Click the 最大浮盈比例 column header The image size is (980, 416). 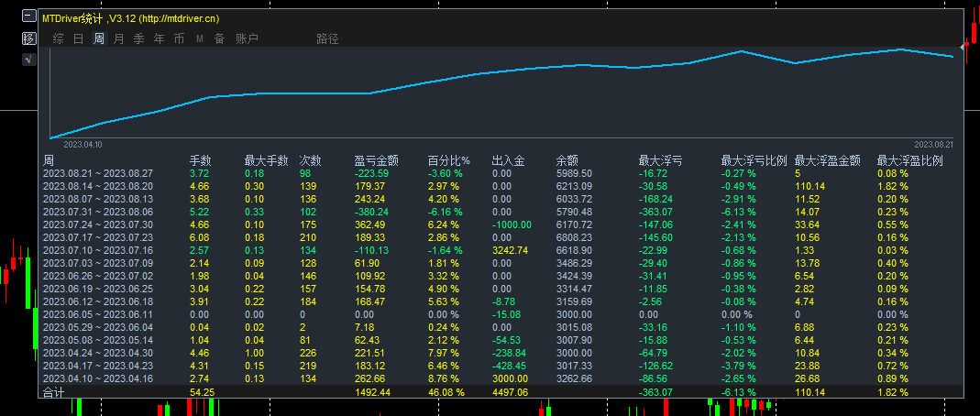(910, 160)
